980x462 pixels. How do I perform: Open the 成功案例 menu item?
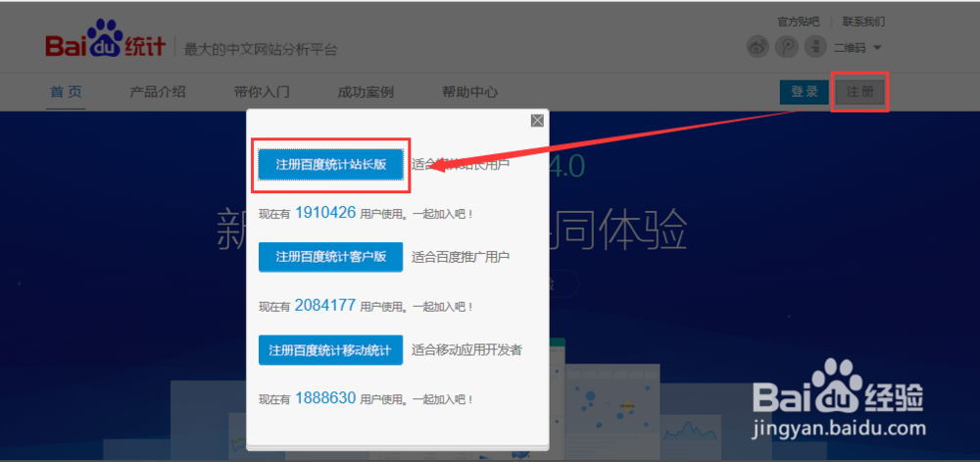[366, 92]
